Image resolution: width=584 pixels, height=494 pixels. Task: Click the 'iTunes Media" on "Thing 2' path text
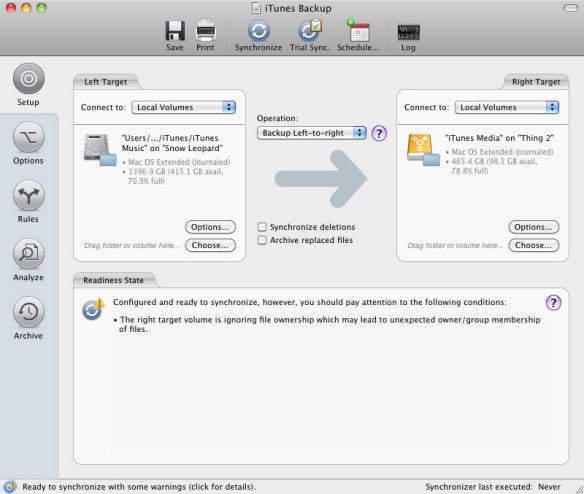(x=499, y=138)
